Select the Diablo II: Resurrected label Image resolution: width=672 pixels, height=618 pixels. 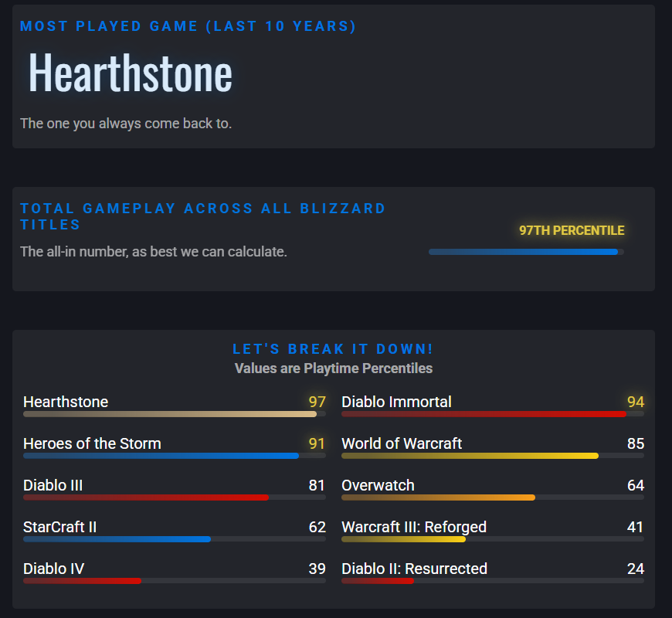[x=415, y=569]
